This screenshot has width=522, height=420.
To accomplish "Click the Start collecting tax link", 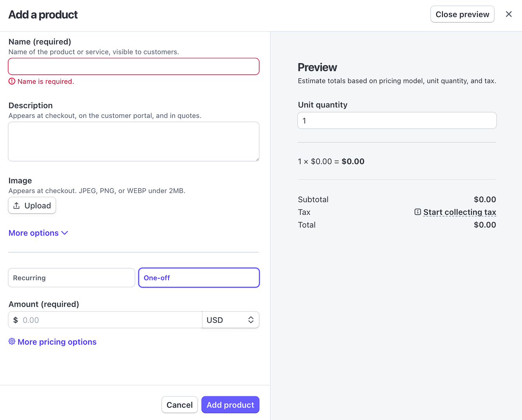I will click(460, 212).
